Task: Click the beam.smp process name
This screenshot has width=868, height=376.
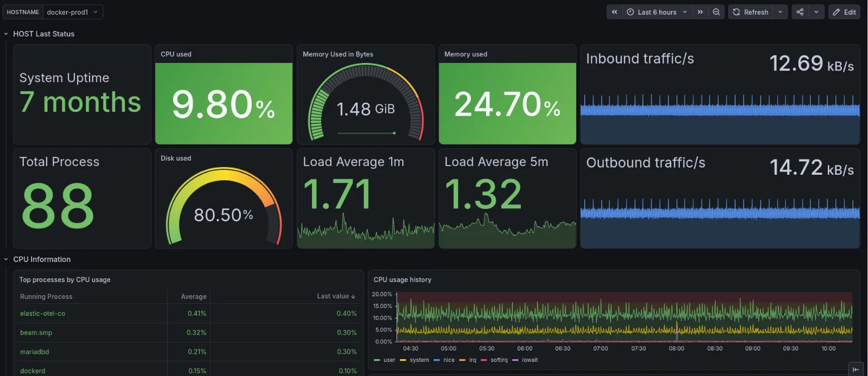Action: pyautogui.click(x=36, y=333)
